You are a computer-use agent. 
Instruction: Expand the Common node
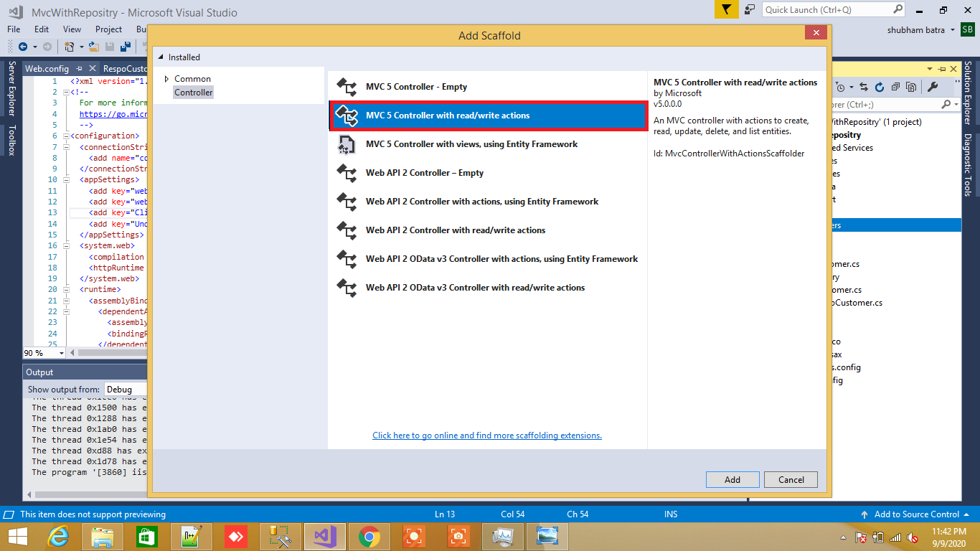pyautogui.click(x=167, y=79)
